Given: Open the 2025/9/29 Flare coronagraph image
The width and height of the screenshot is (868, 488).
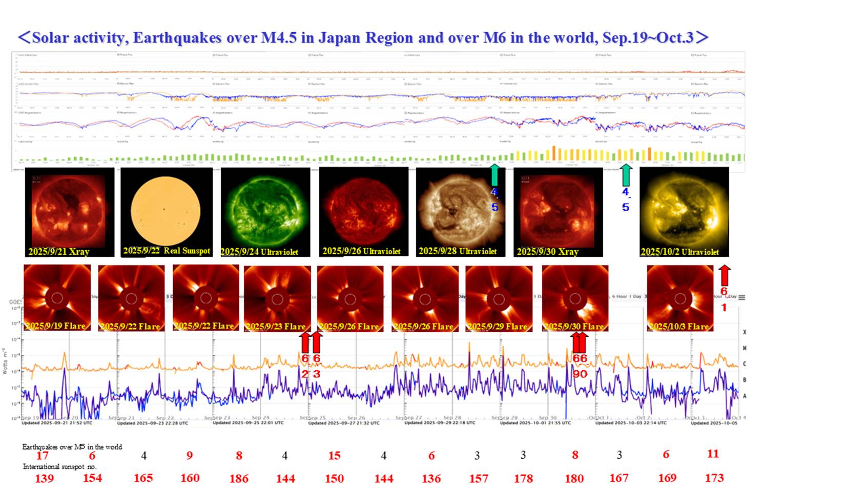Looking at the screenshot, I should 499,298.
